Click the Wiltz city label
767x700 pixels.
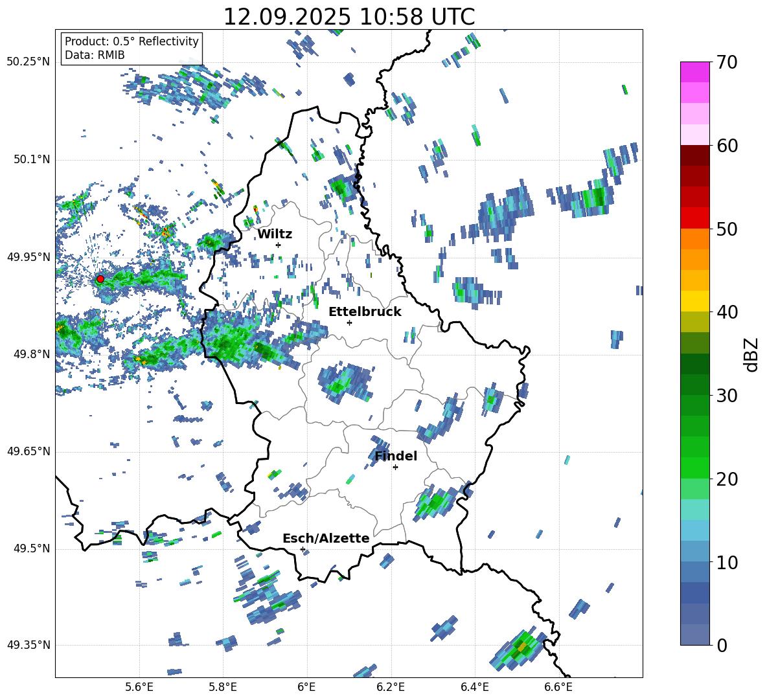click(x=275, y=234)
